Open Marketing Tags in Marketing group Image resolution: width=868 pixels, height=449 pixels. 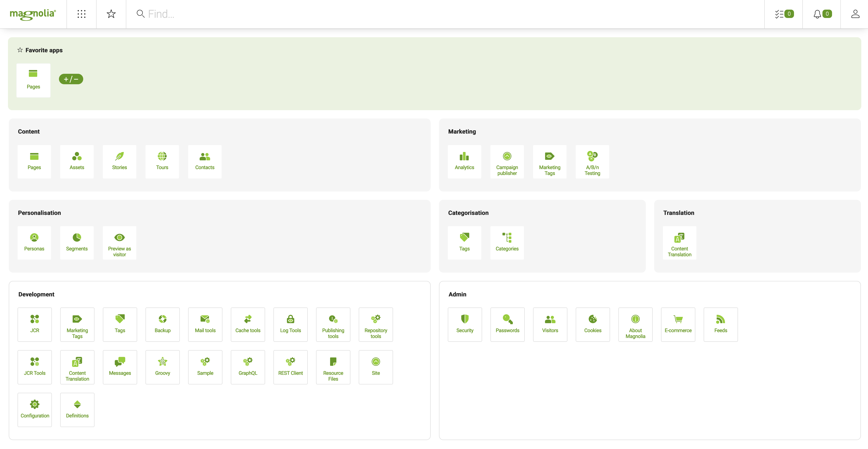[550, 162]
